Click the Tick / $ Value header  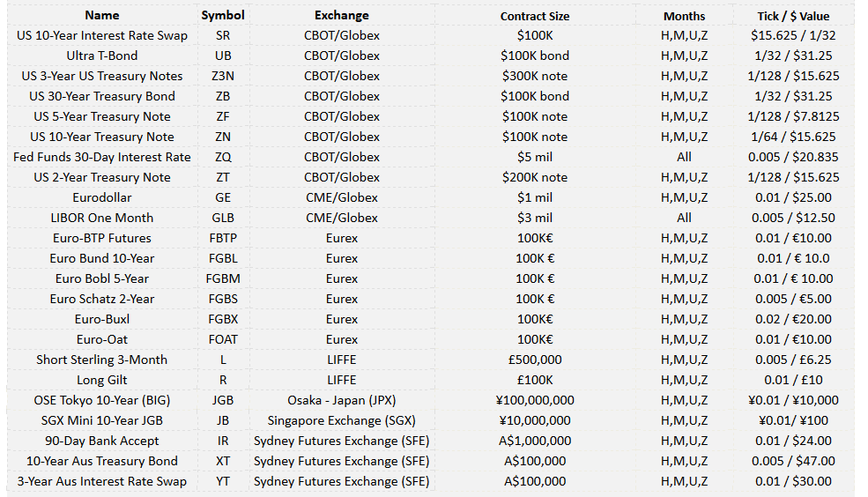793,16
